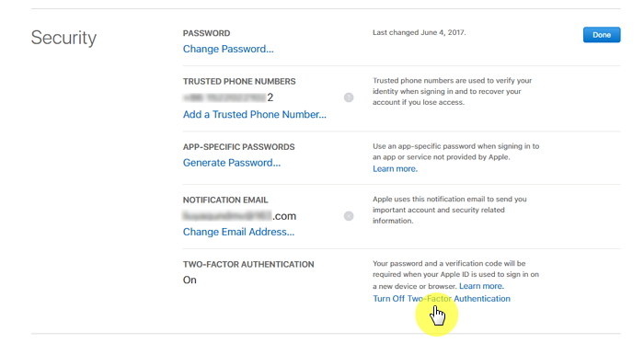Select the blurred notification email address
The image size is (644, 343).
click(x=239, y=216)
